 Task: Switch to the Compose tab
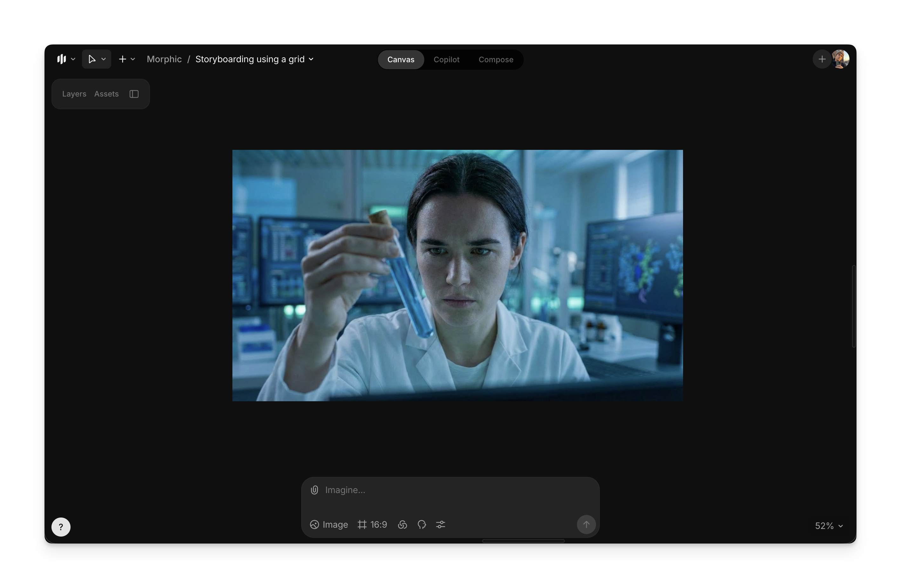pos(496,60)
